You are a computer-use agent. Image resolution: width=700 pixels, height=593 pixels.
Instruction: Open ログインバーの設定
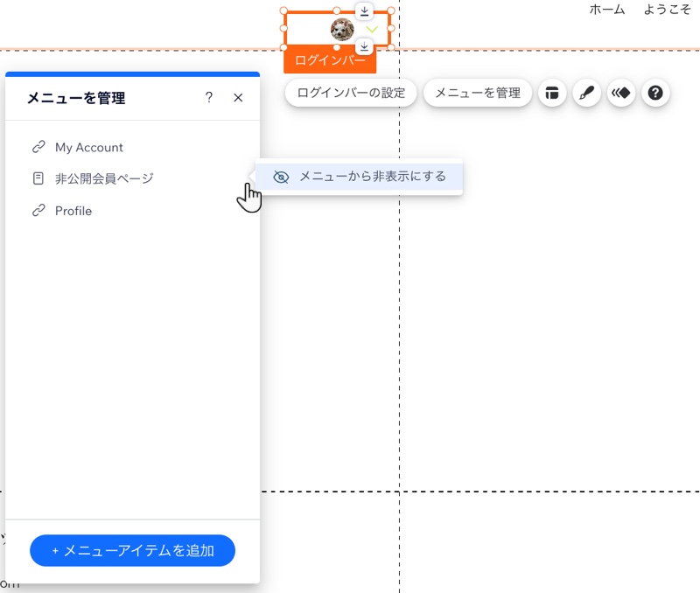[x=350, y=93]
